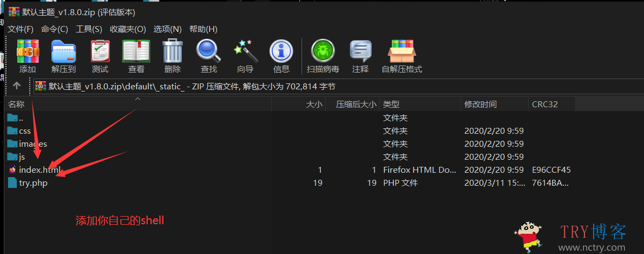Click the Firefox icon beside index.html
This screenshot has height=254, width=644.
[12, 170]
